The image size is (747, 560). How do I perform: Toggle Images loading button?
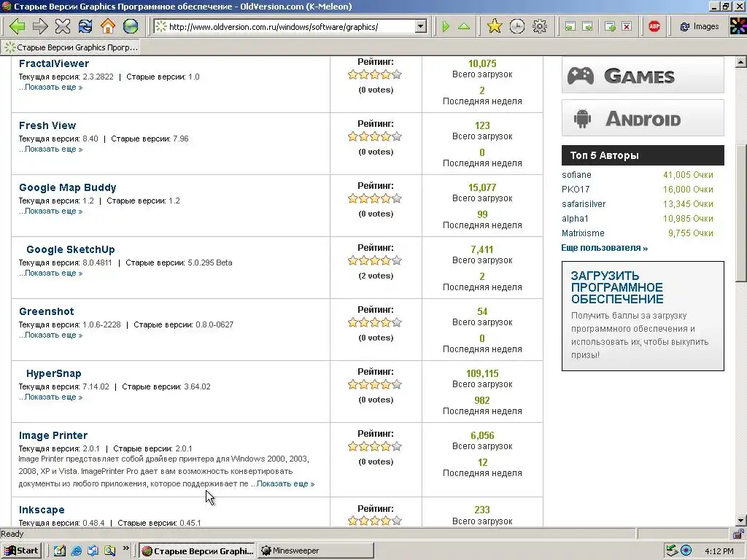(x=700, y=26)
